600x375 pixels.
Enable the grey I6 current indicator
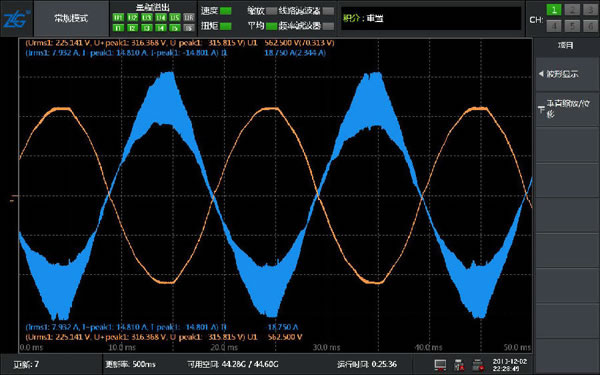point(189,28)
